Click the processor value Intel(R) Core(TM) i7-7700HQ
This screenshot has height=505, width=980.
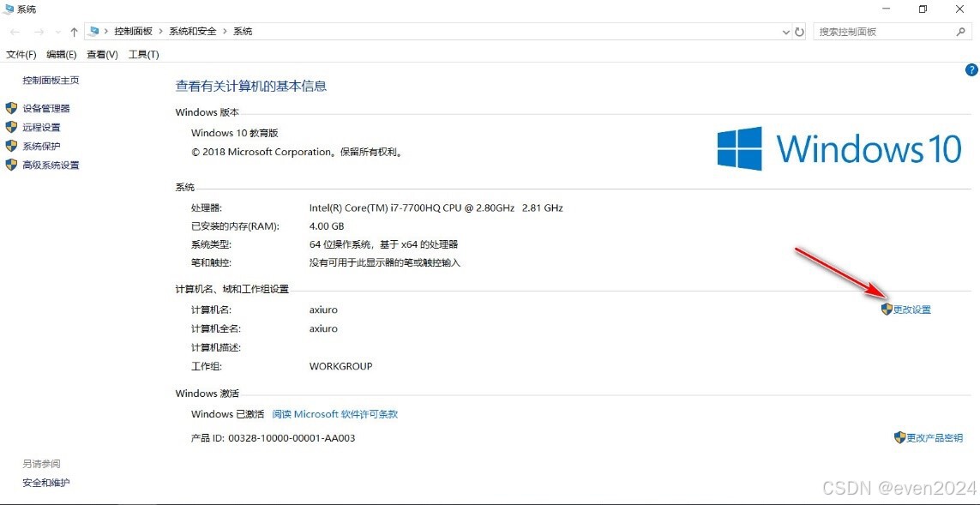[x=436, y=208]
